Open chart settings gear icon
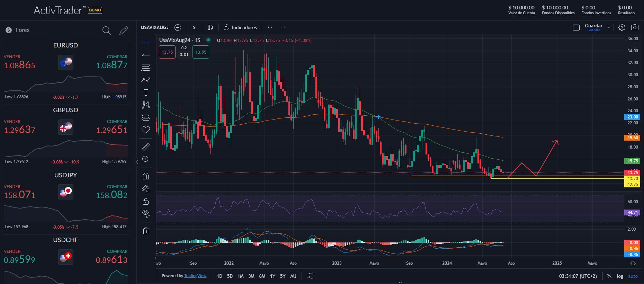644x284 pixels. (x=622, y=27)
